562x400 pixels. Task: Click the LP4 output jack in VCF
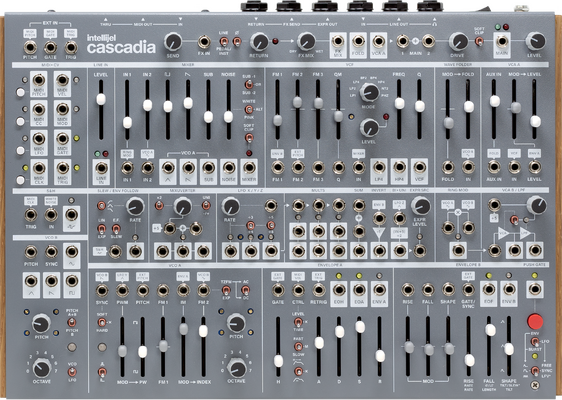click(379, 167)
